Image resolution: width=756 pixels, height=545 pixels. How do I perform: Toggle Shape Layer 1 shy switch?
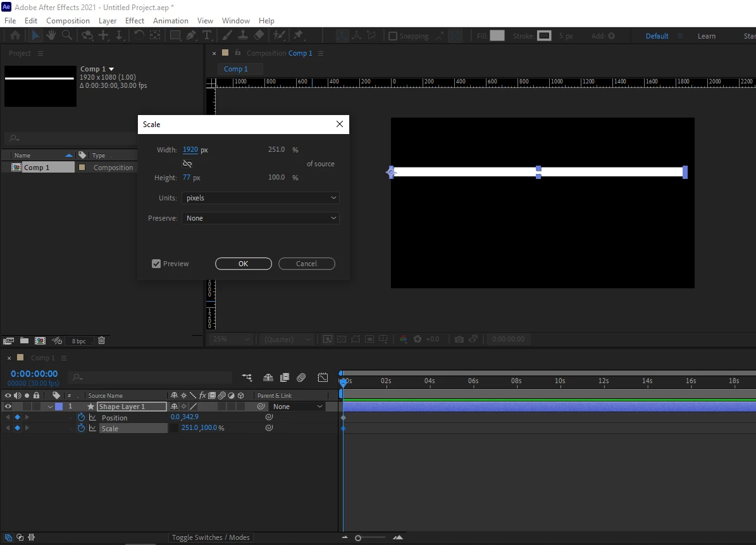click(174, 406)
